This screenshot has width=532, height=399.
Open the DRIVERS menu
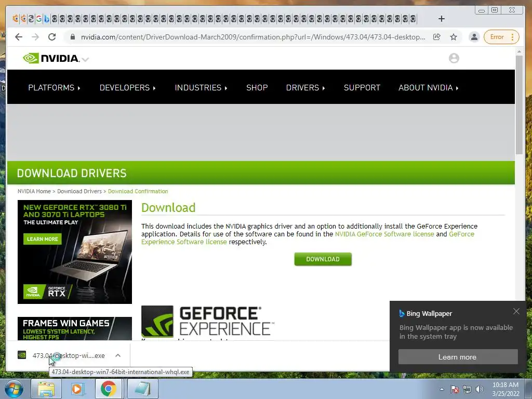tap(305, 87)
